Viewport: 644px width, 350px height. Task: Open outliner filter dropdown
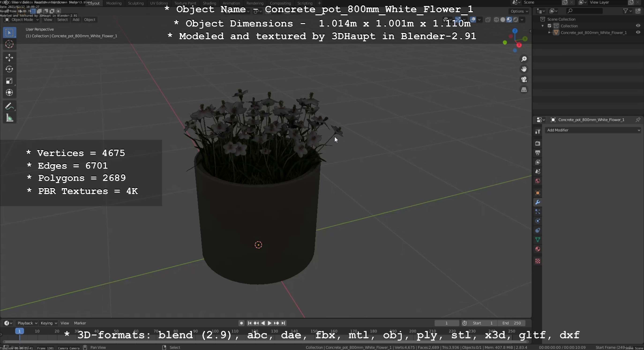coord(628,11)
